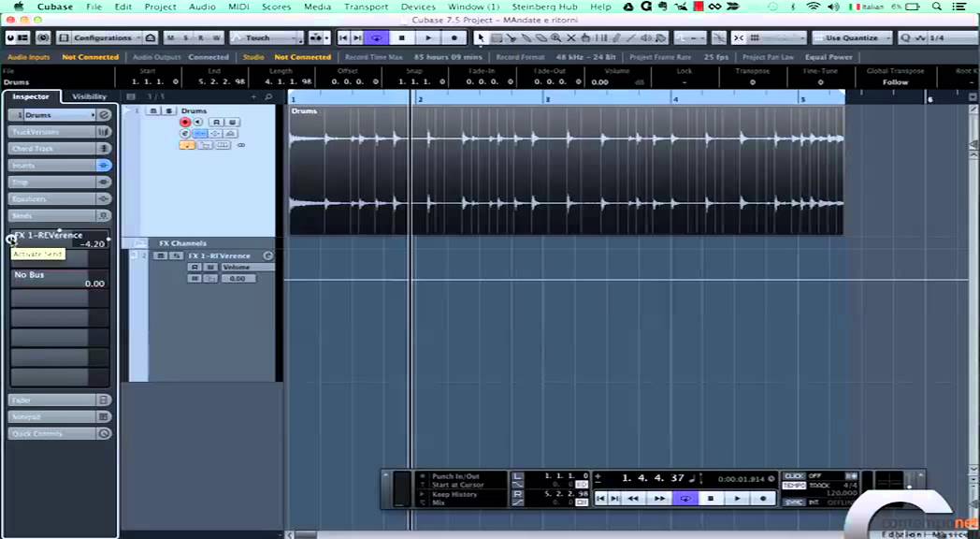Click Rewind in the floating transport panel
This screenshot has width=980, height=539.
point(632,499)
